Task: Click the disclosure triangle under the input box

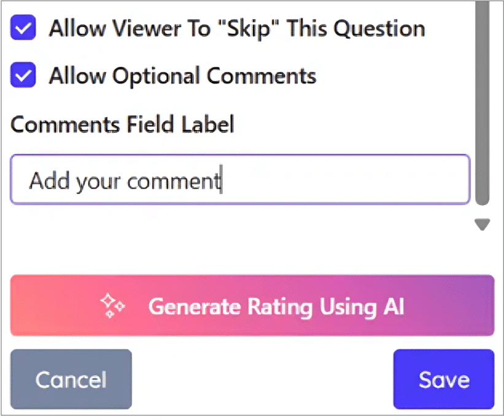Action: tap(483, 225)
